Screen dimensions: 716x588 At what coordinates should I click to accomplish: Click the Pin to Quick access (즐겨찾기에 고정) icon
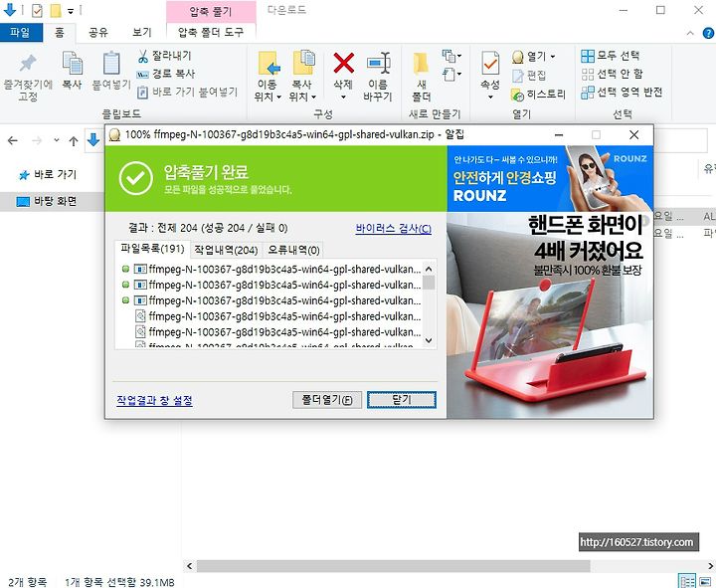tap(28, 64)
